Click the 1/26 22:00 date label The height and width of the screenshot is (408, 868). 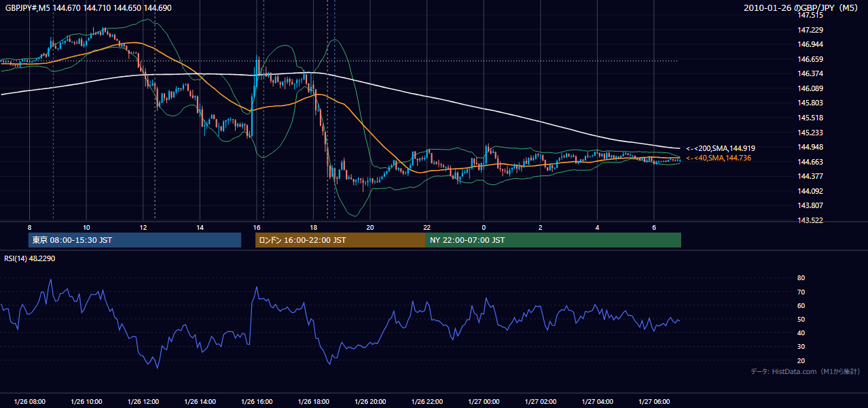[427, 402]
